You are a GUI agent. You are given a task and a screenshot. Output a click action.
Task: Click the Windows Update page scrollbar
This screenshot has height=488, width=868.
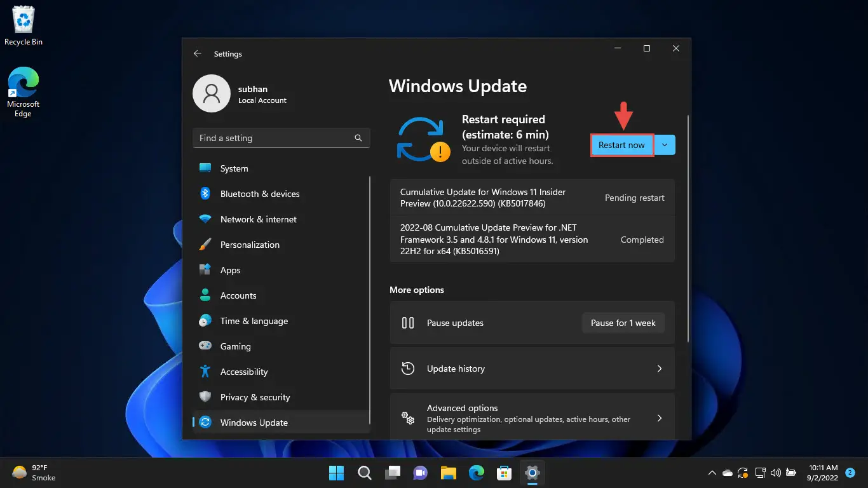point(688,229)
